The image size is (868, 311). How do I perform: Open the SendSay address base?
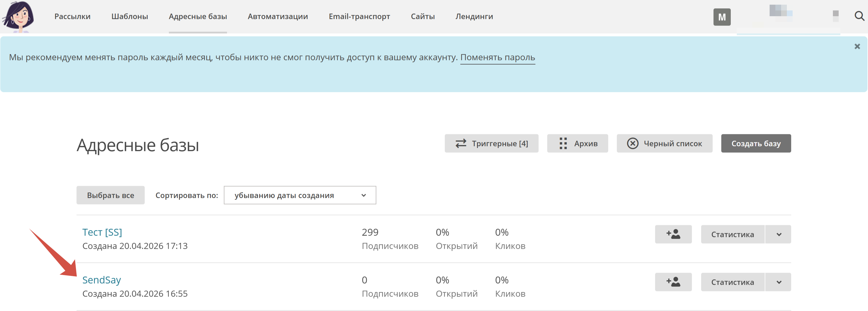[x=102, y=280]
